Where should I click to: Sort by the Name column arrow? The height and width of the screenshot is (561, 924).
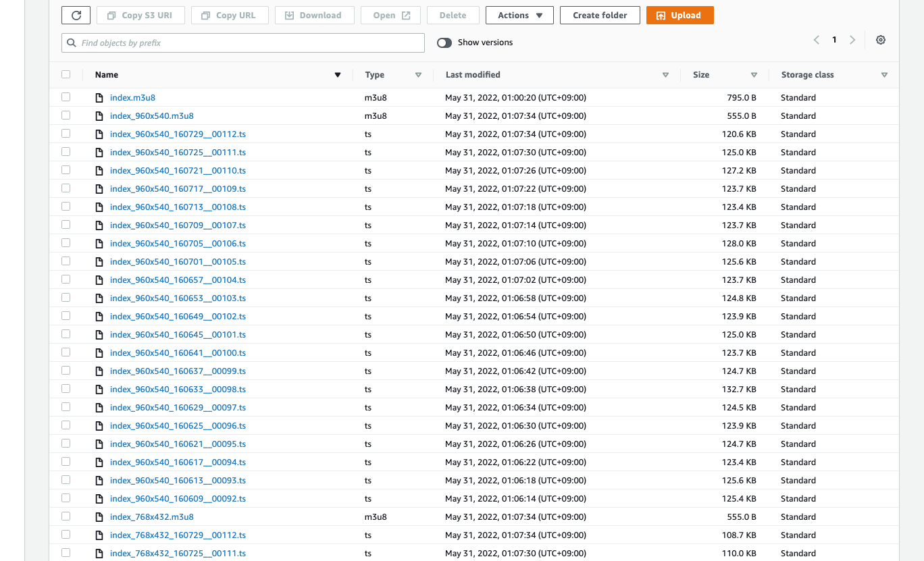tap(338, 75)
